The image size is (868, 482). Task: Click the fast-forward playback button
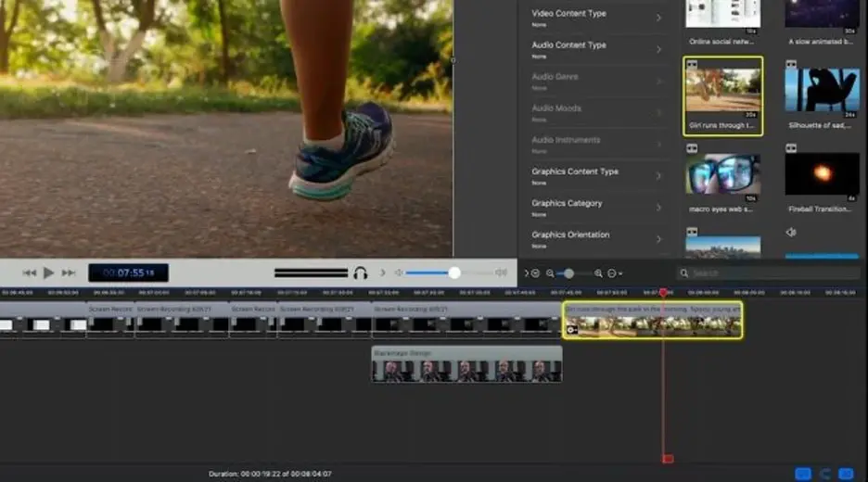[68, 273]
